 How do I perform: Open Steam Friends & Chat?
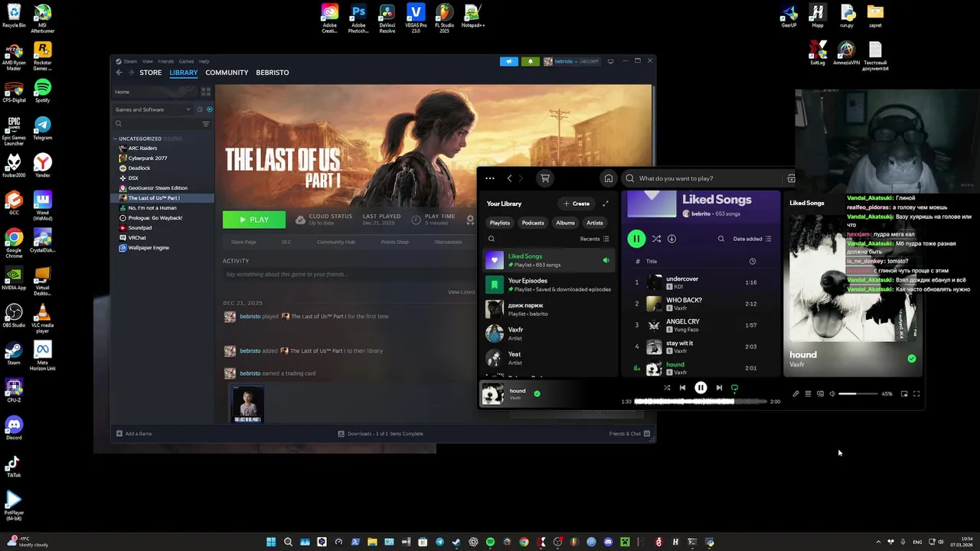click(629, 434)
